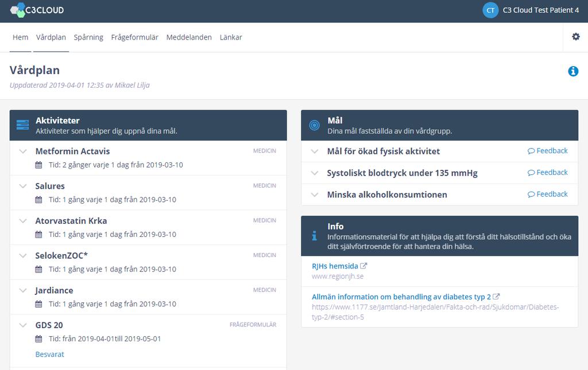
Task: Click Metformin Actavis title
Action: click(72, 151)
